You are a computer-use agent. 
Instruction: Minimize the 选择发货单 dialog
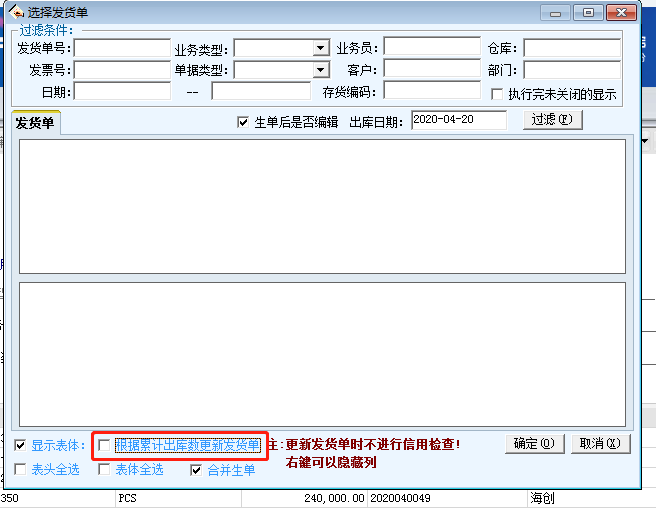tap(555, 13)
